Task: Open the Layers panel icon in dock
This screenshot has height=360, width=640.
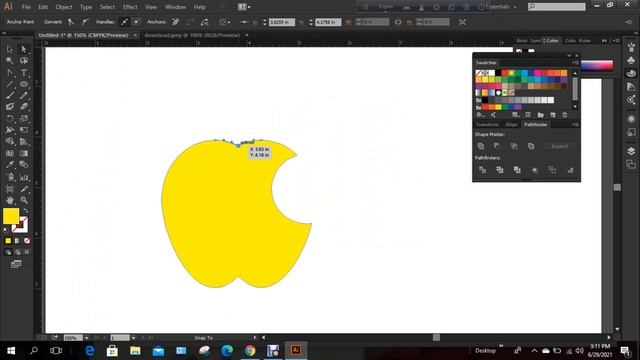Action: 631,151
